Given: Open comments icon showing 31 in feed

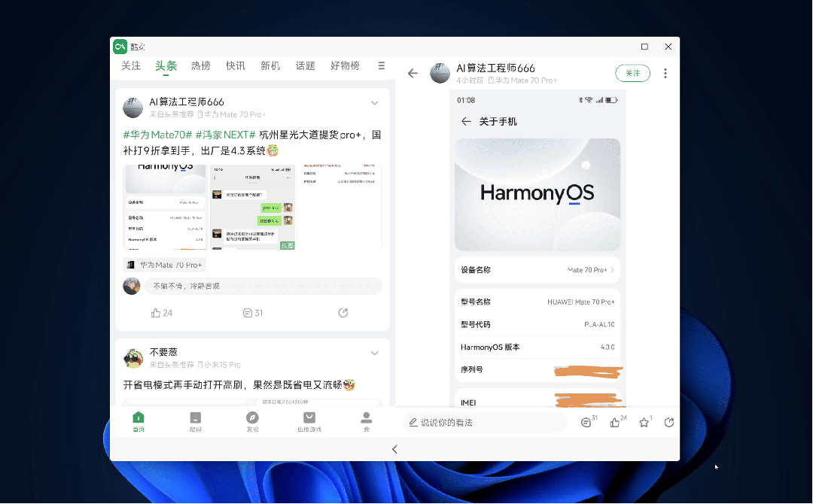Looking at the screenshot, I should (252, 313).
